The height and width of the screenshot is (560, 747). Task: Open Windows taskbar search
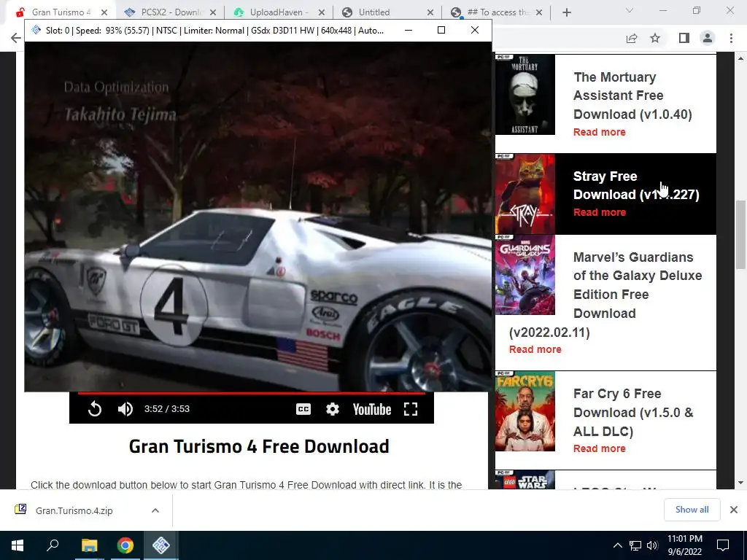[x=53, y=545]
